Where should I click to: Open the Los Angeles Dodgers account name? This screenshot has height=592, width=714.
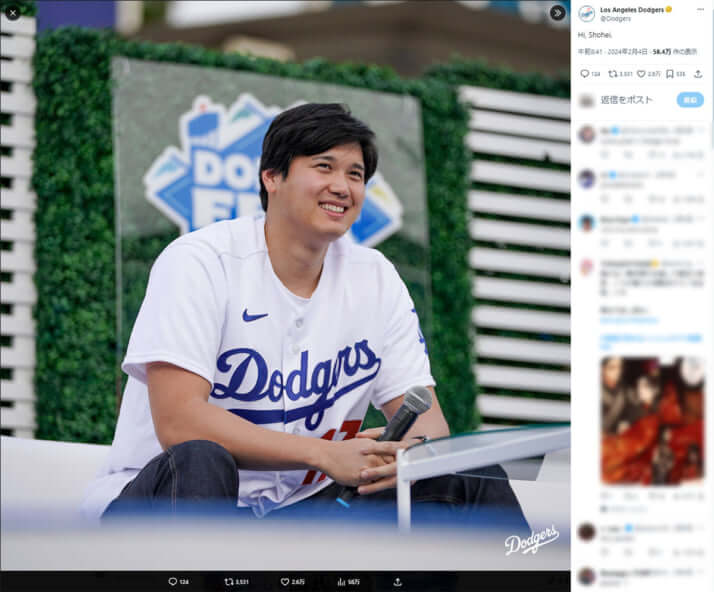pos(632,10)
